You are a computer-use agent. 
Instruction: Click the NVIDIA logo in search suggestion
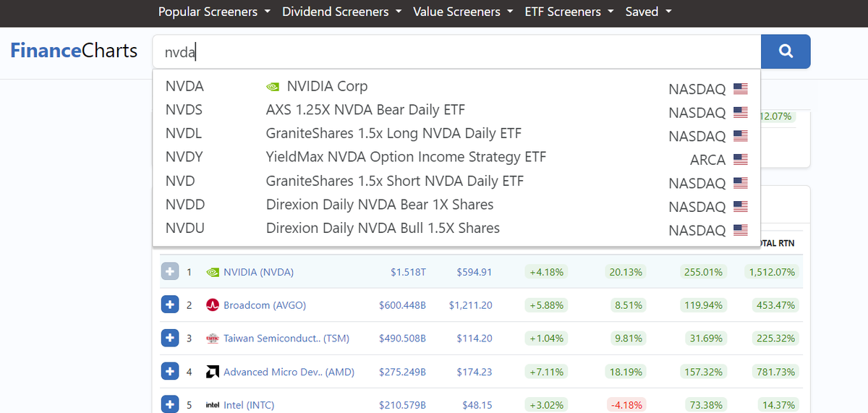click(273, 87)
